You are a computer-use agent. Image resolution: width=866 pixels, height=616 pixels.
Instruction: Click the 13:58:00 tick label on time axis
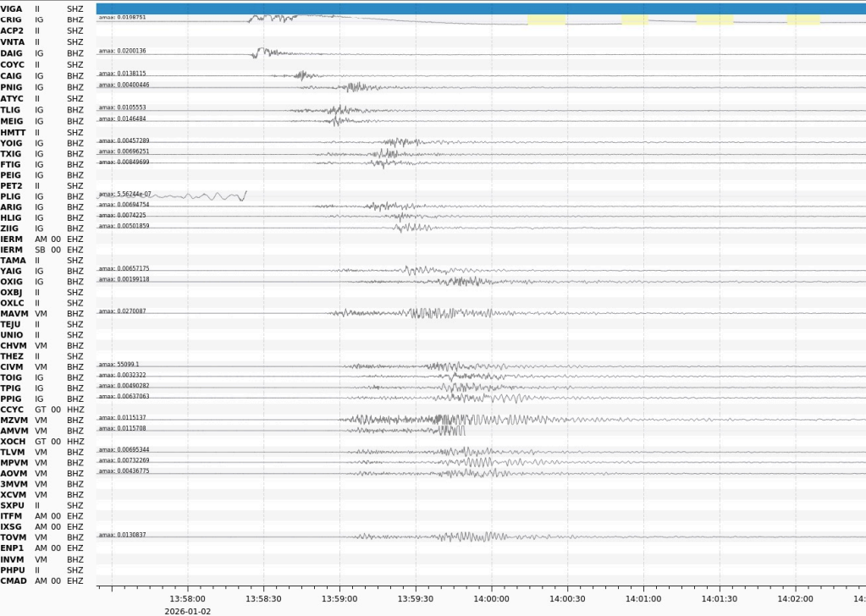pos(187,597)
